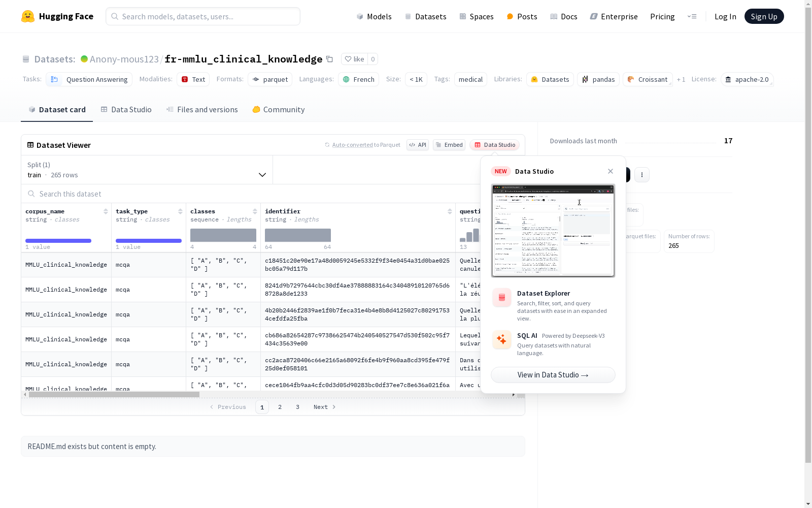This screenshot has height=508, width=812.
Task: Select the pandas library tag
Action: (598, 79)
